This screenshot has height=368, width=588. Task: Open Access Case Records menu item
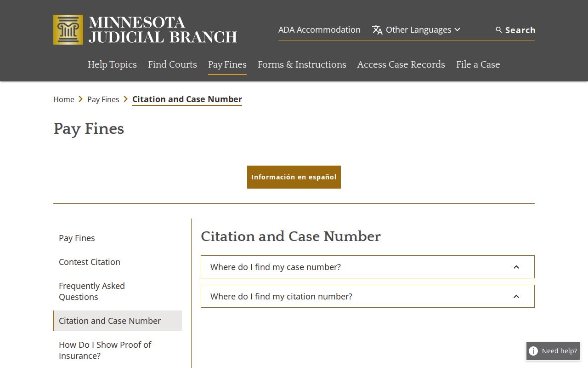401,64
